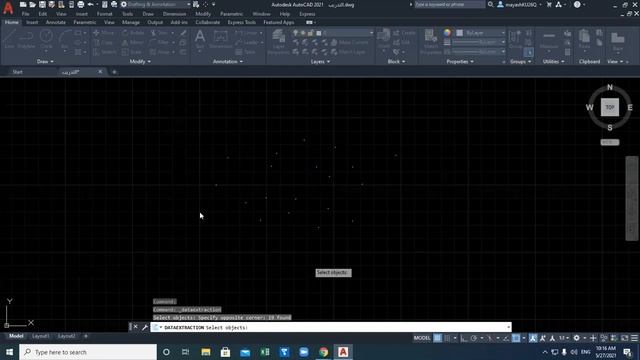Screen dimensions: 640x360
Task: Click the workspace switching gear in status bar
Action: click(576, 338)
